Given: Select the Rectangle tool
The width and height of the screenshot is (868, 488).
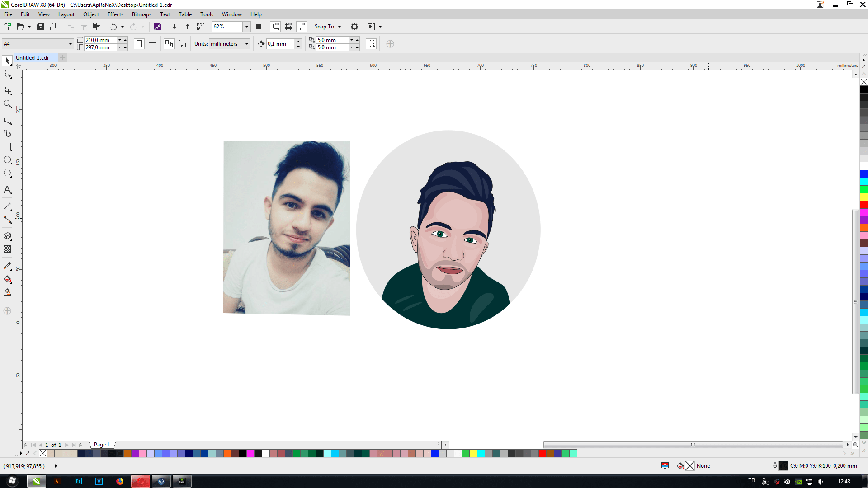Looking at the screenshot, I should pyautogui.click(x=7, y=147).
